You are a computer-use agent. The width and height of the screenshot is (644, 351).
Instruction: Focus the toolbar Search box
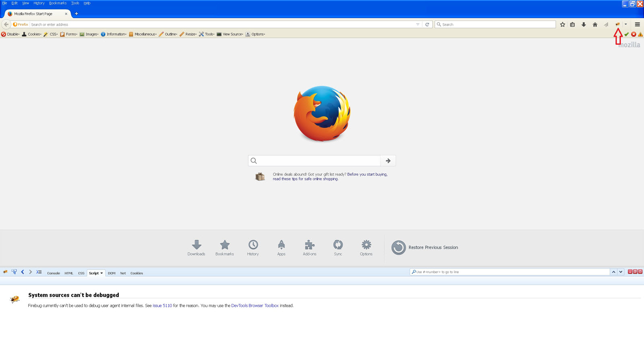tap(495, 25)
